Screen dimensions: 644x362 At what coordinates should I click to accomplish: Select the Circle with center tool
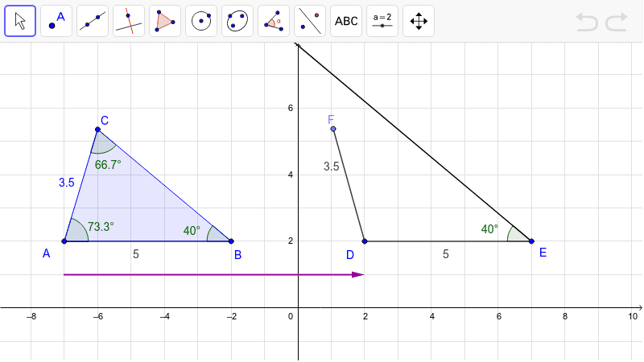(201, 21)
